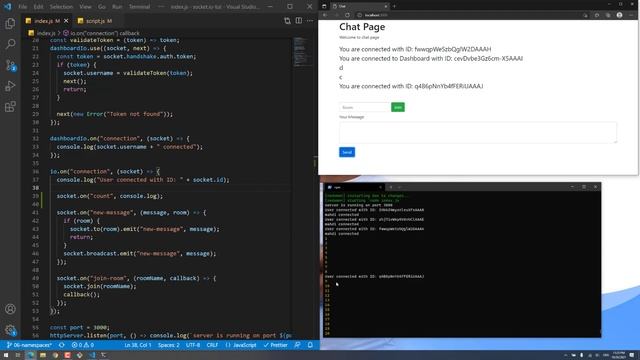Click the green Join button

[398, 107]
